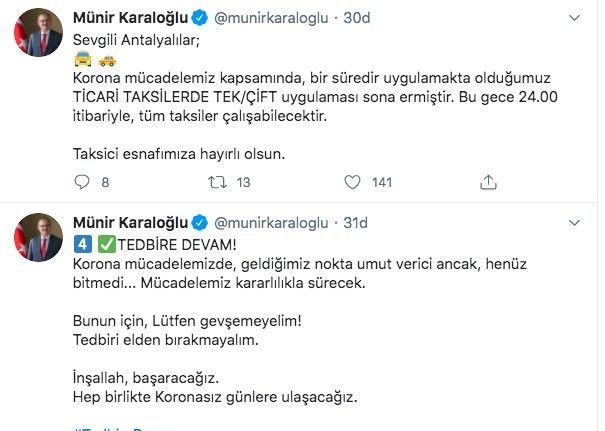Like the tweet with 141 likes
The image size is (605, 431).
click(x=352, y=182)
